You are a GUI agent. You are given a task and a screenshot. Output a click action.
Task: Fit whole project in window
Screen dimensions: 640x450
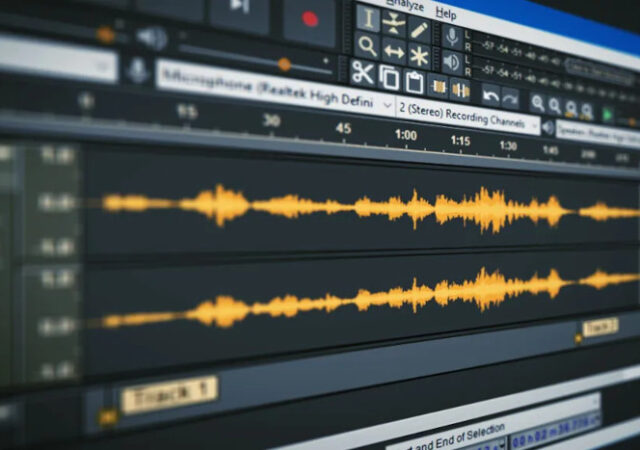click(x=587, y=111)
